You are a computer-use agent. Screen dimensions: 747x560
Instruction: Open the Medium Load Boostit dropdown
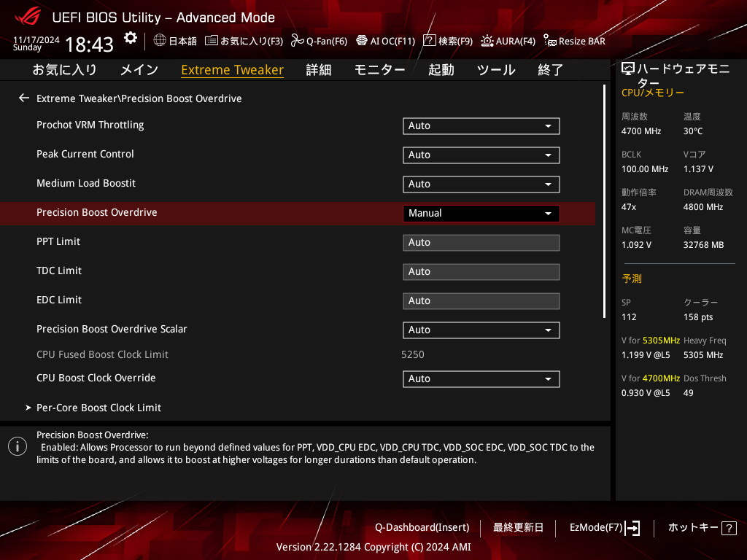point(481,184)
